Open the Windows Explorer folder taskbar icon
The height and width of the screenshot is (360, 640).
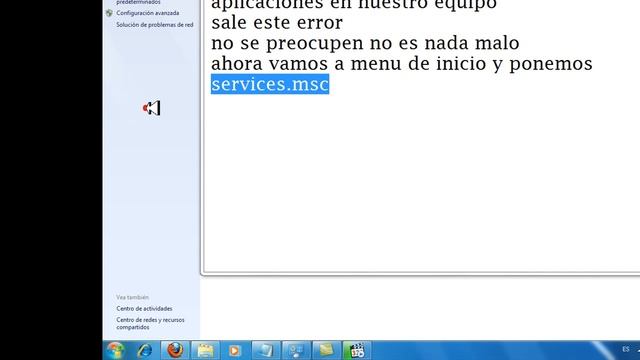coord(205,350)
